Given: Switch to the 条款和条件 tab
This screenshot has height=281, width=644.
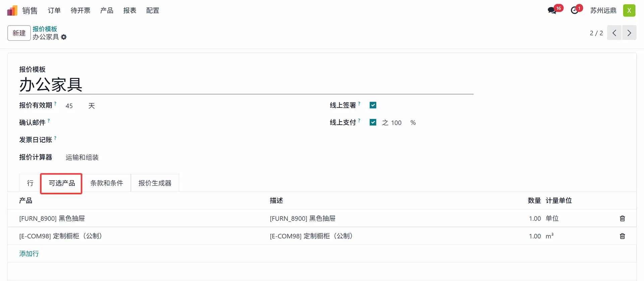Looking at the screenshot, I should click(106, 183).
